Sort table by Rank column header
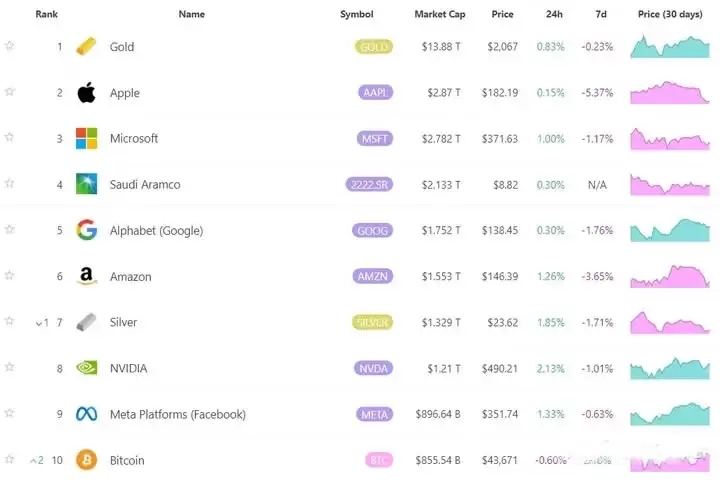The height and width of the screenshot is (480, 720). click(46, 15)
